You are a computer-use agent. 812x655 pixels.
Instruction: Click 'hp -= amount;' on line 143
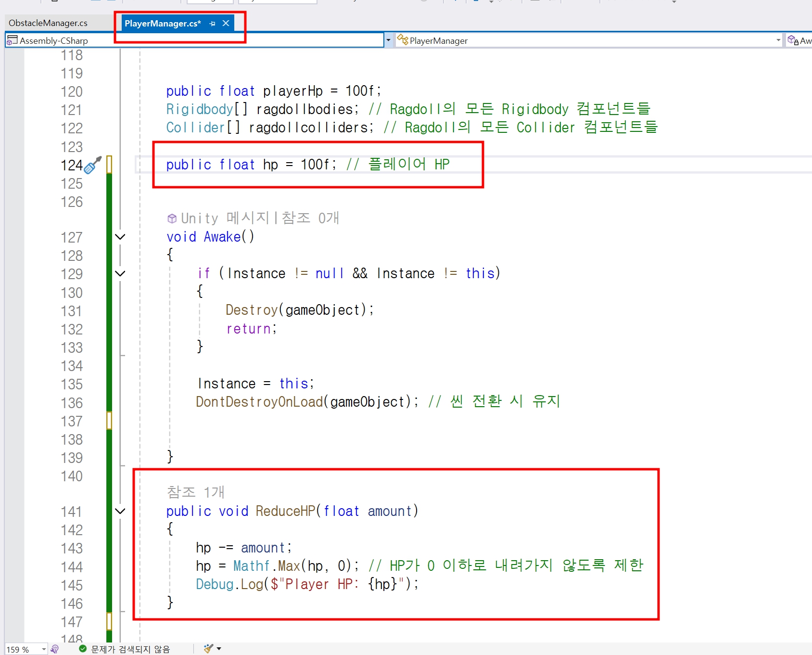[x=244, y=548]
